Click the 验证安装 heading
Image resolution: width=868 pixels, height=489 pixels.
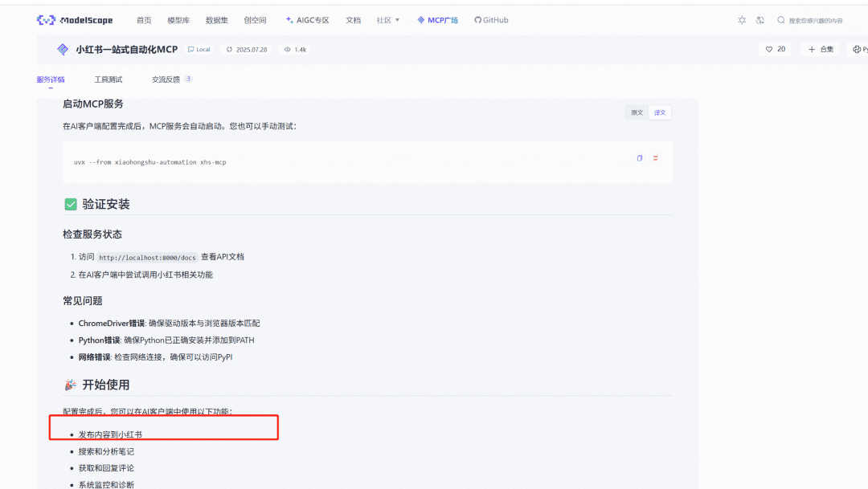[x=106, y=204]
